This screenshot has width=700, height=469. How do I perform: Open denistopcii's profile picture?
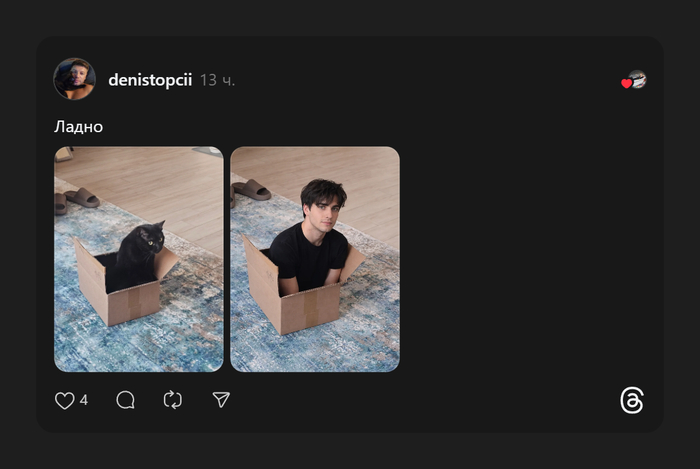pos(74,79)
